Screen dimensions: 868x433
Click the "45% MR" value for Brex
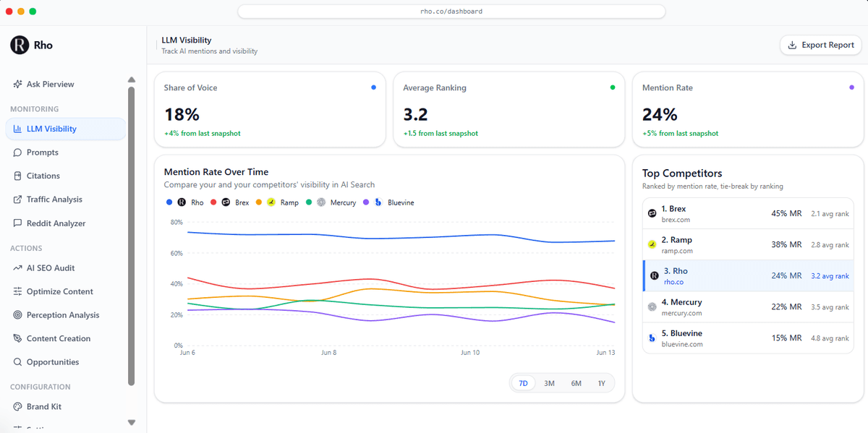pyautogui.click(x=786, y=213)
